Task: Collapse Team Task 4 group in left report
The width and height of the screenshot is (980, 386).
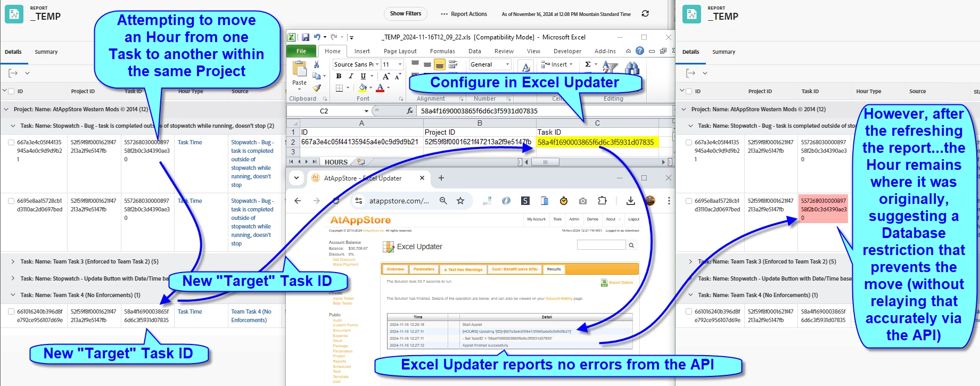Action: 13,295
